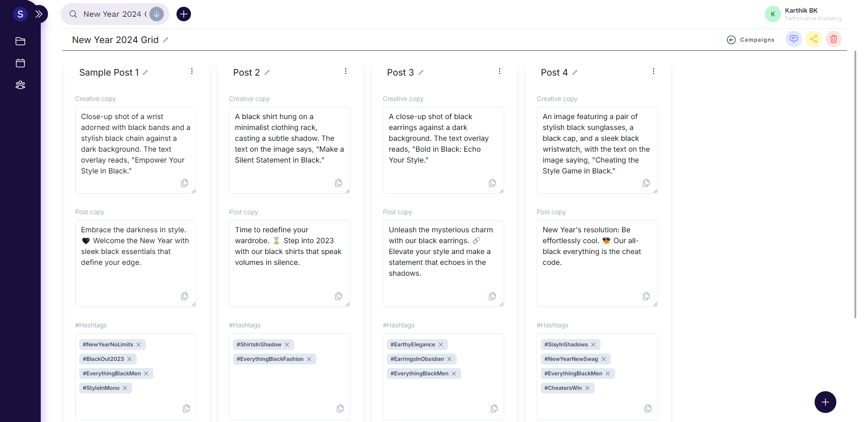Remove #EarthyElegance hashtag
The height and width of the screenshot is (422, 868).
(441, 345)
